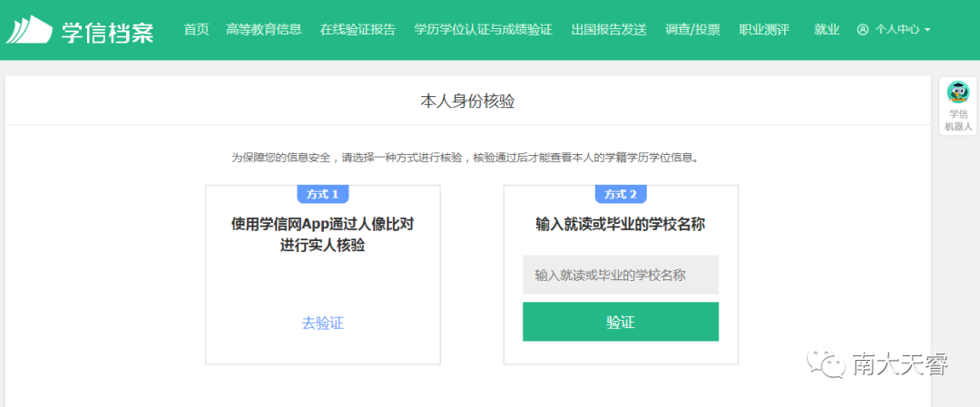Select the 方式 1 badge
The width and height of the screenshot is (980, 407).
click(x=322, y=194)
